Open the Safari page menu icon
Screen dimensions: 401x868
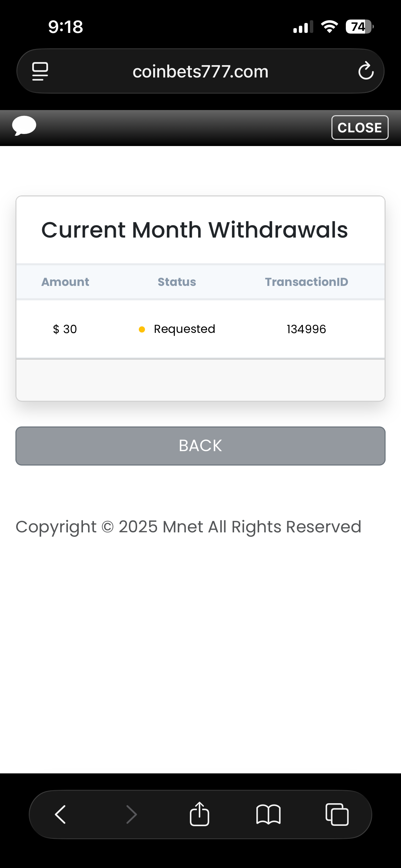(x=40, y=71)
